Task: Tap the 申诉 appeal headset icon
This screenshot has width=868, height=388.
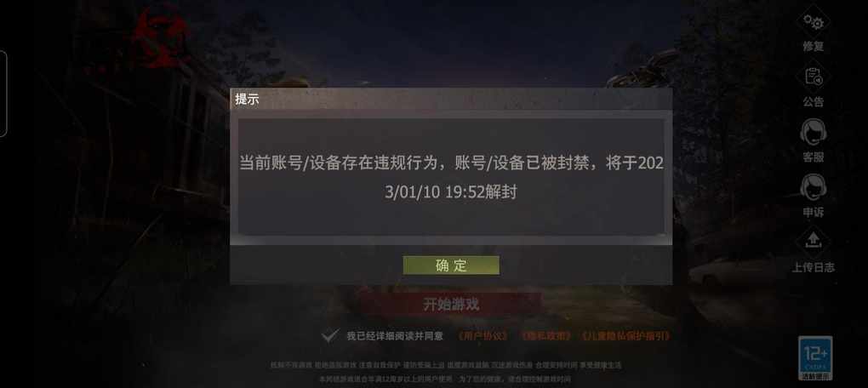Action: [x=814, y=188]
